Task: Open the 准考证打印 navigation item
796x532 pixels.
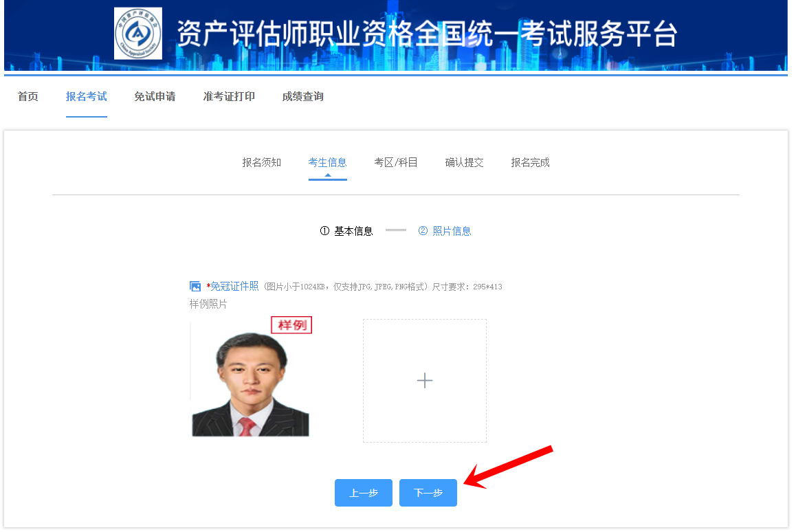Action: click(229, 96)
